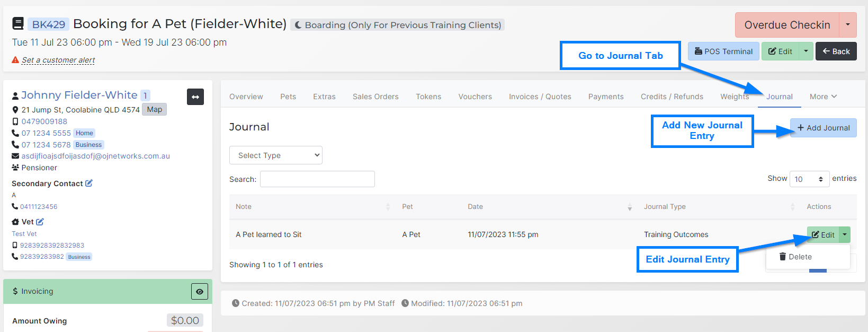Open the Select Type dropdown
Image resolution: width=868 pixels, height=332 pixels.
click(x=275, y=155)
